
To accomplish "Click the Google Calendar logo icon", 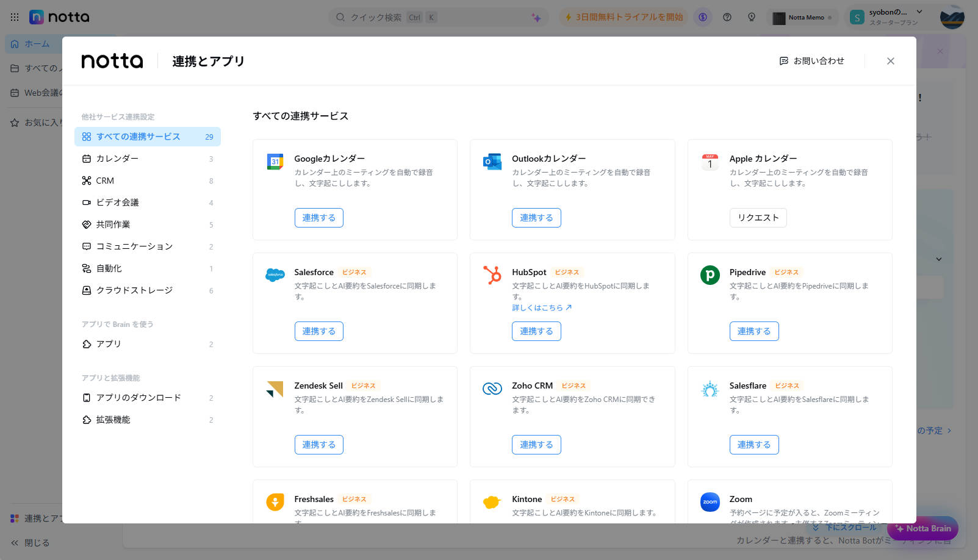I will 275,162.
